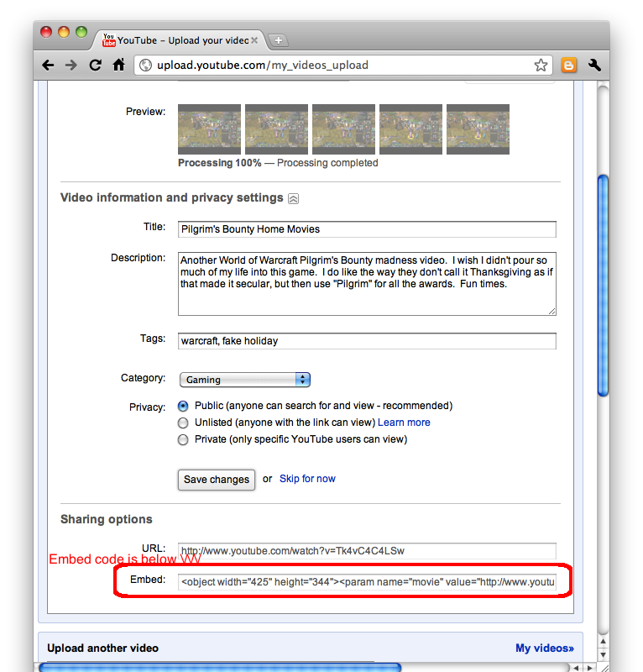The height and width of the screenshot is (672, 643).
Task: Select the fifth preview thumbnail
Action: pyautogui.click(x=478, y=129)
